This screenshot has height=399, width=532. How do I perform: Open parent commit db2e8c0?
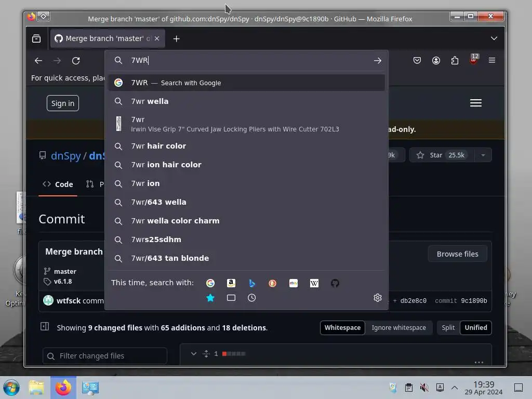click(x=413, y=301)
